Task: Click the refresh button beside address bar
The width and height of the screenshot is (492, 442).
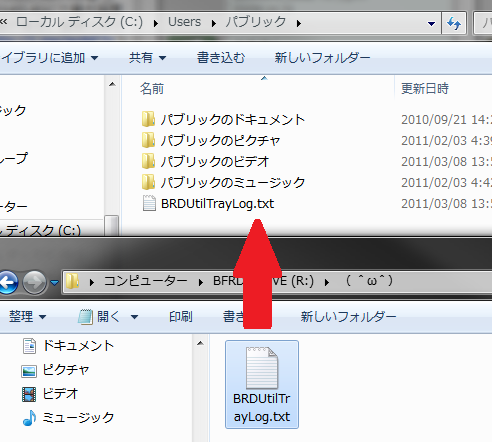Action: (x=454, y=23)
